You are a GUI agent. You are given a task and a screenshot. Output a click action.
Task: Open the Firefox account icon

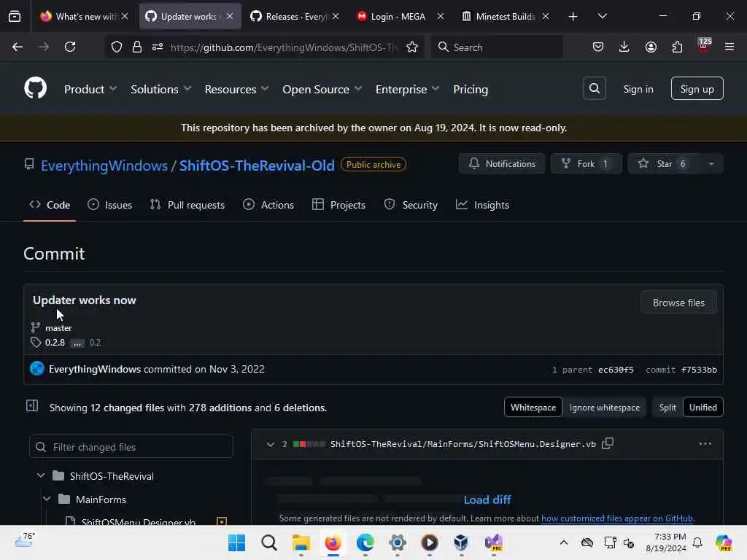(x=651, y=47)
